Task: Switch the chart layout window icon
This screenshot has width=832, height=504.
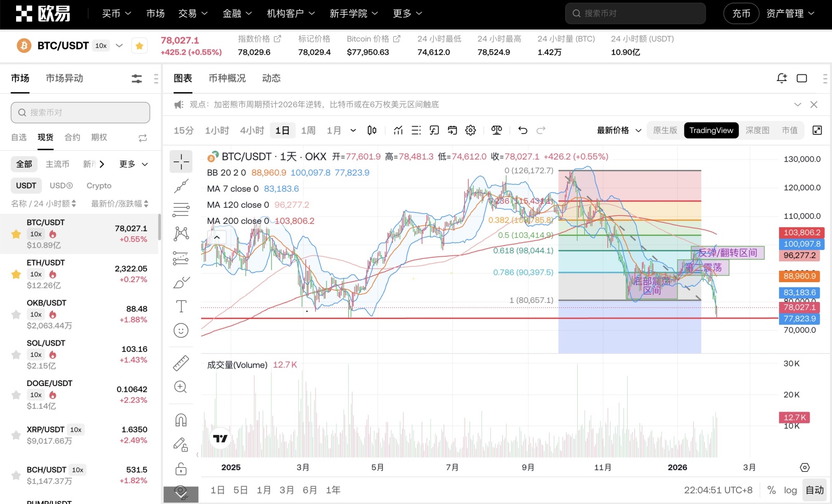Action: 802,78
